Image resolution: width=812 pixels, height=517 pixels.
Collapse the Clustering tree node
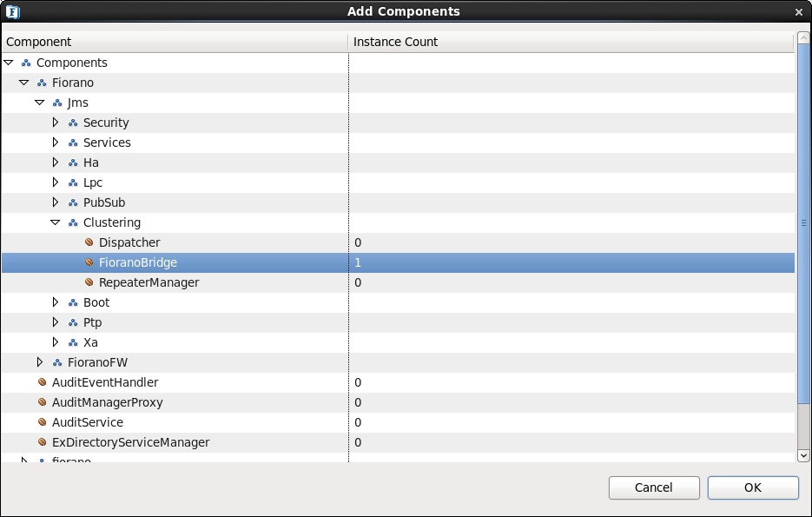click(x=55, y=222)
